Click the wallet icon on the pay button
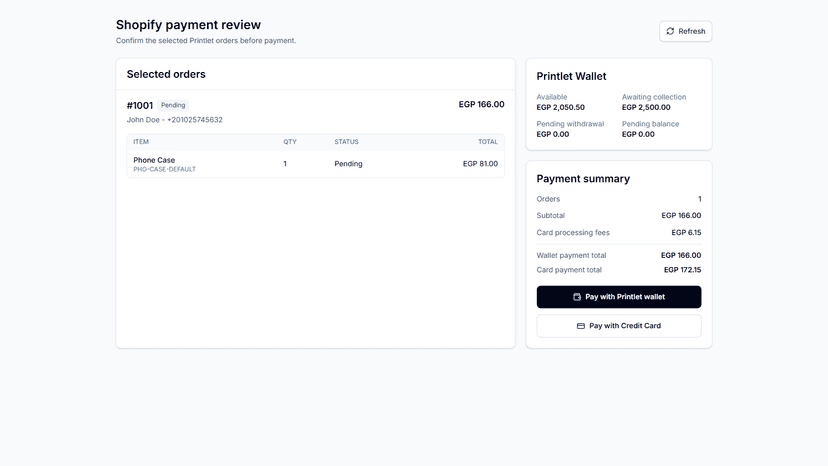Screen dimensions: 828x466 577,297
